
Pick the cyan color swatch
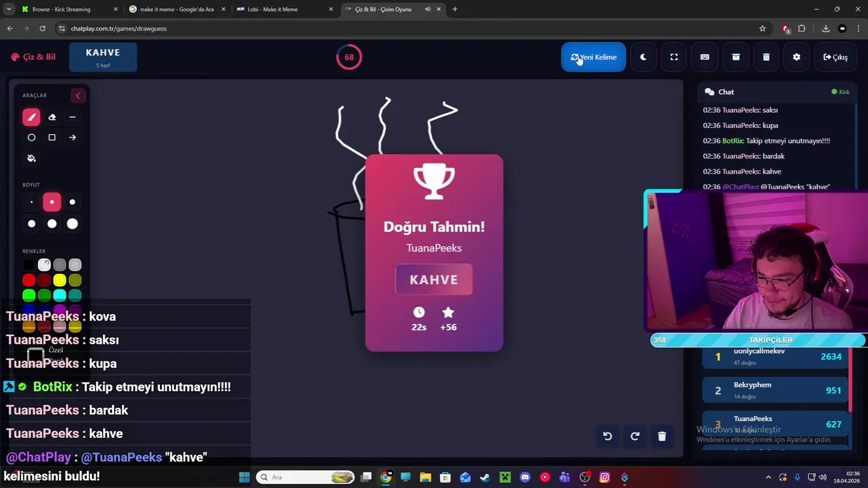click(x=60, y=295)
